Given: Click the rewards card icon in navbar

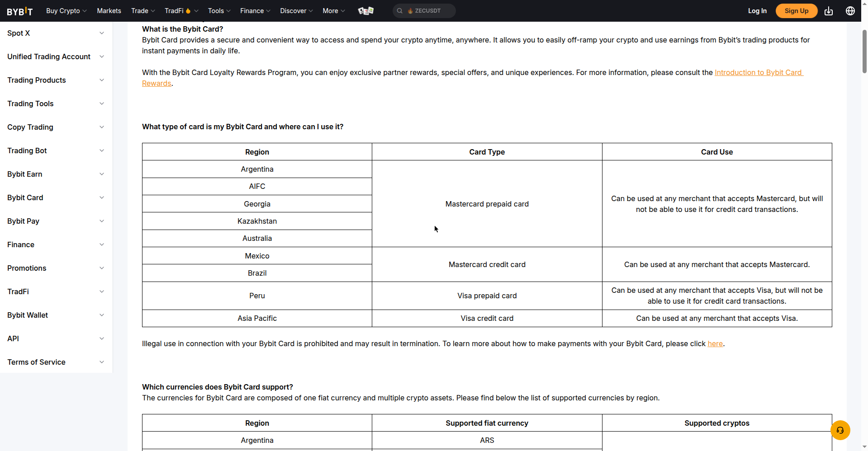Looking at the screenshot, I should 365,11.
